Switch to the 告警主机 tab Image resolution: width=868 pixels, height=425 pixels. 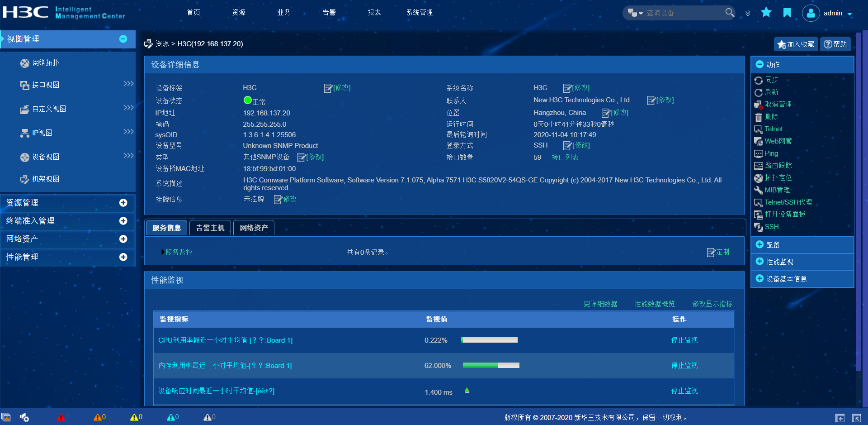pyautogui.click(x=210, y=228)
